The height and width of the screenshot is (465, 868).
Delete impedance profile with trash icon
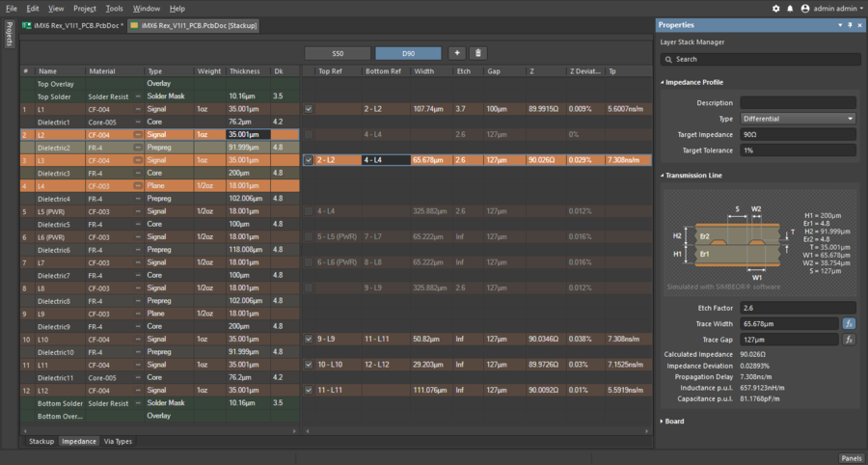(x=477, y=53)
